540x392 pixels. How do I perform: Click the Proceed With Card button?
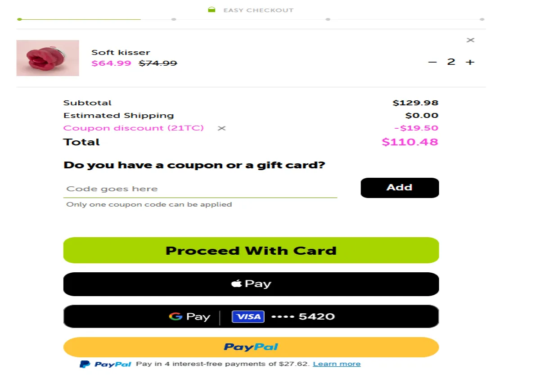pos(251,250)
